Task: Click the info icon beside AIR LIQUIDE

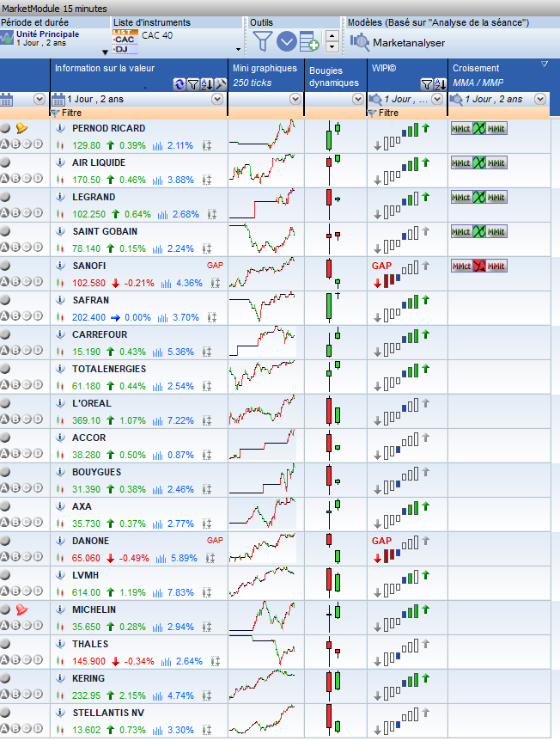Action: coord(60,162)
